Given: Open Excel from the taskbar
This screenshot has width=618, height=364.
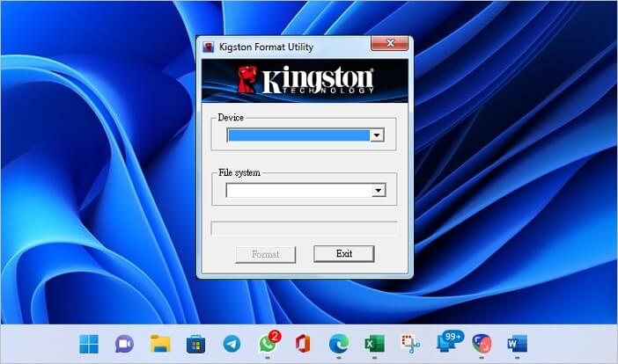Looking at the screenshot, I should [374, 343].
